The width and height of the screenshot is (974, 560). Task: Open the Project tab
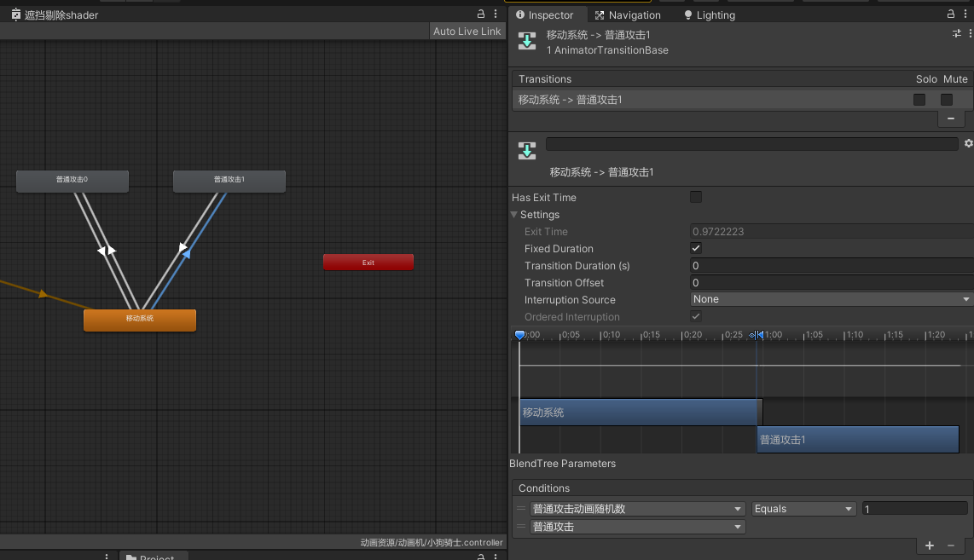(x=154, y=557)
